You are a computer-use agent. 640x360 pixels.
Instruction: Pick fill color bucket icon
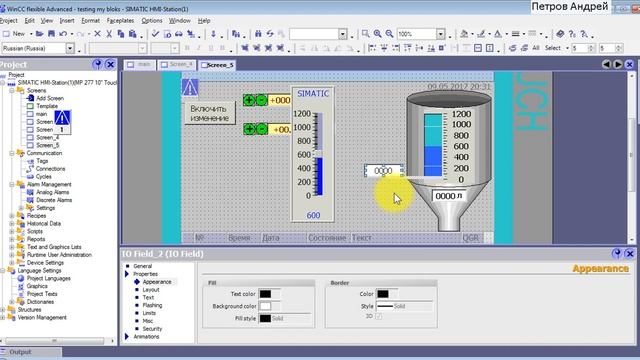point(464,34)
